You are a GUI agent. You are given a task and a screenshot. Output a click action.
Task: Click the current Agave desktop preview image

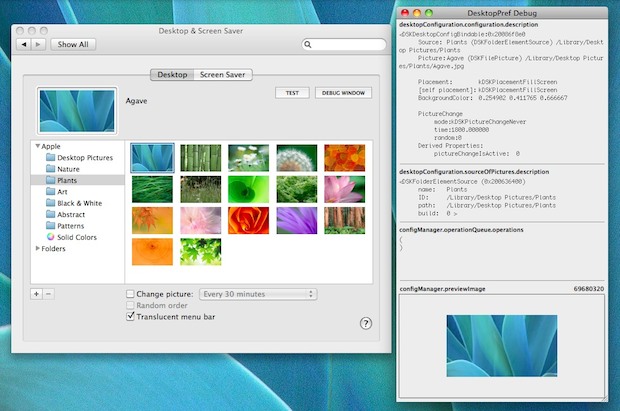tap(77, 111)
